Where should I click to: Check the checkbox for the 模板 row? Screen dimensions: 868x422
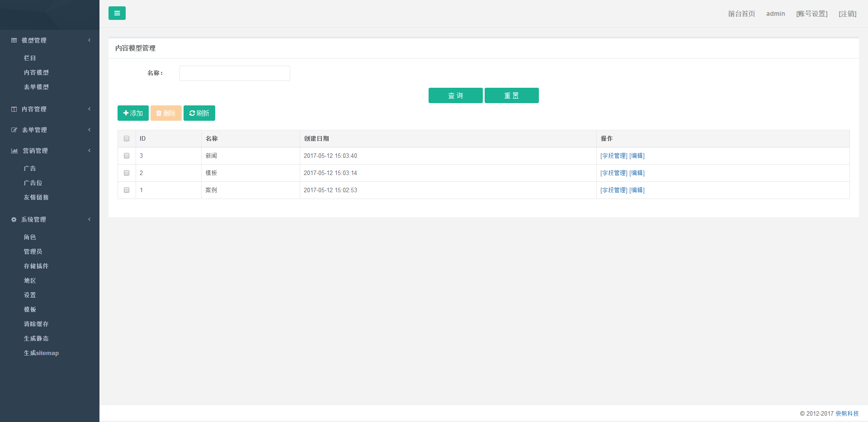127,173
